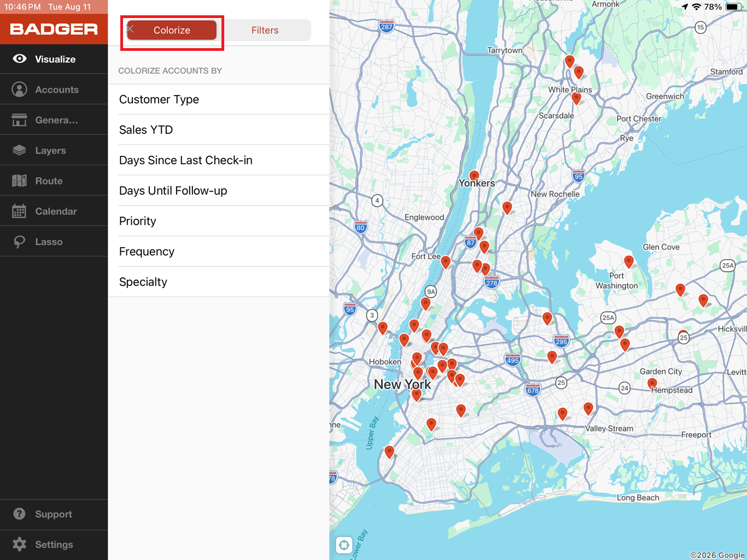Viewport: 747px width, 560px height.
Task: Open the Route planner in the sidebar
Action: point(54,181)
